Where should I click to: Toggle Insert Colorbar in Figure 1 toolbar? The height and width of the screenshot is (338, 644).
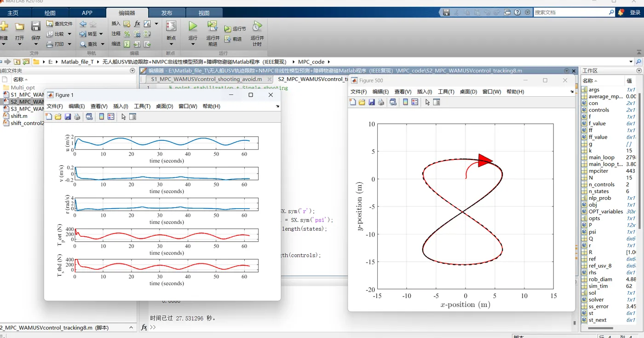[102, 117]
